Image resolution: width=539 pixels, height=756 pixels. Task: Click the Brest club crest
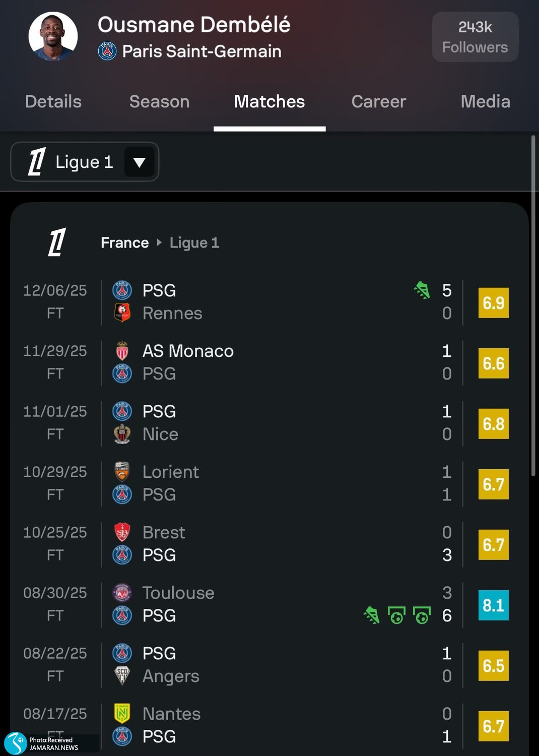coord(122,532)
